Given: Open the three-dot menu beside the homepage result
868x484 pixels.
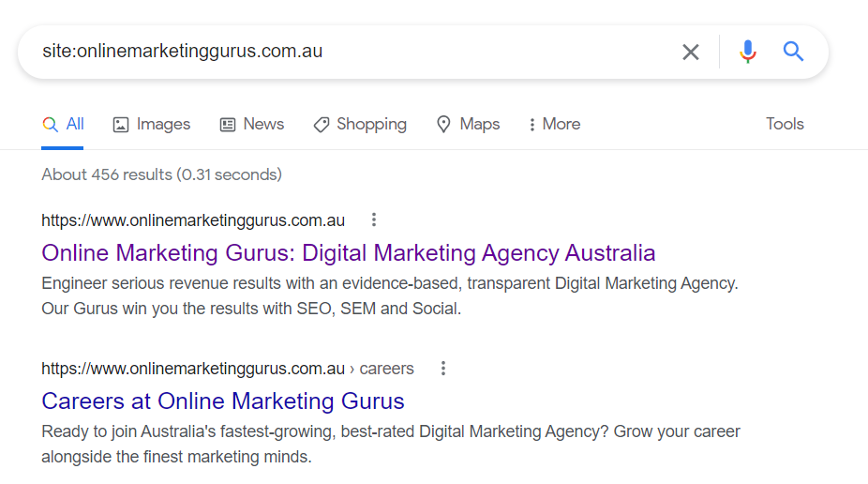Looking at the screenshot, I should (374, 219).
